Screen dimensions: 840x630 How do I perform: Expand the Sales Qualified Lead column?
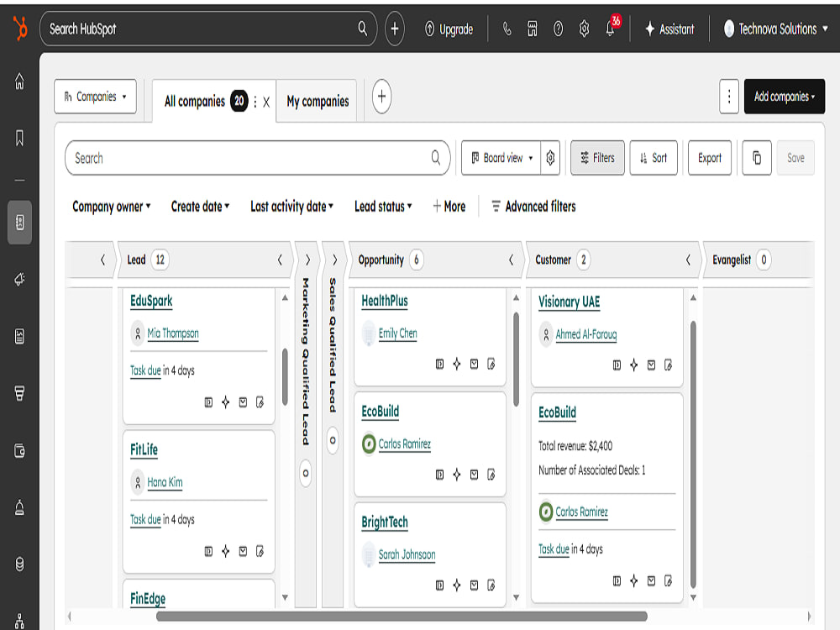pos(335,260)
